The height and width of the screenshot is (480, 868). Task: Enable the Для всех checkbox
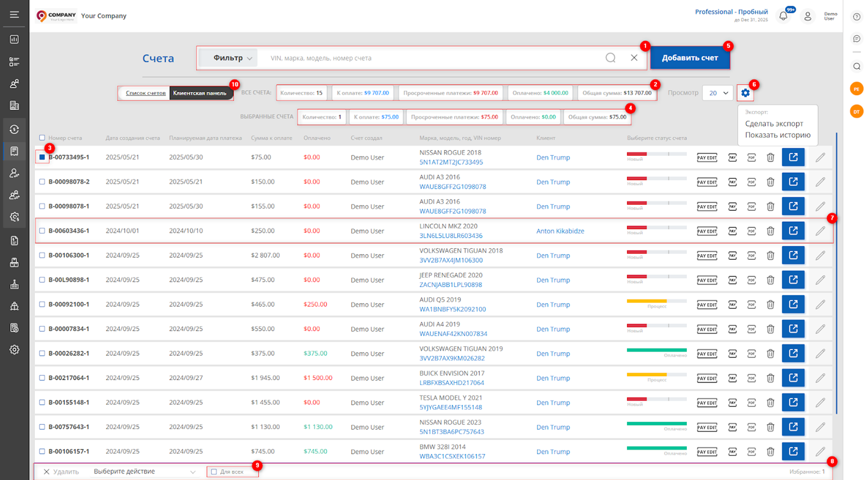click(x=214, y=472)
